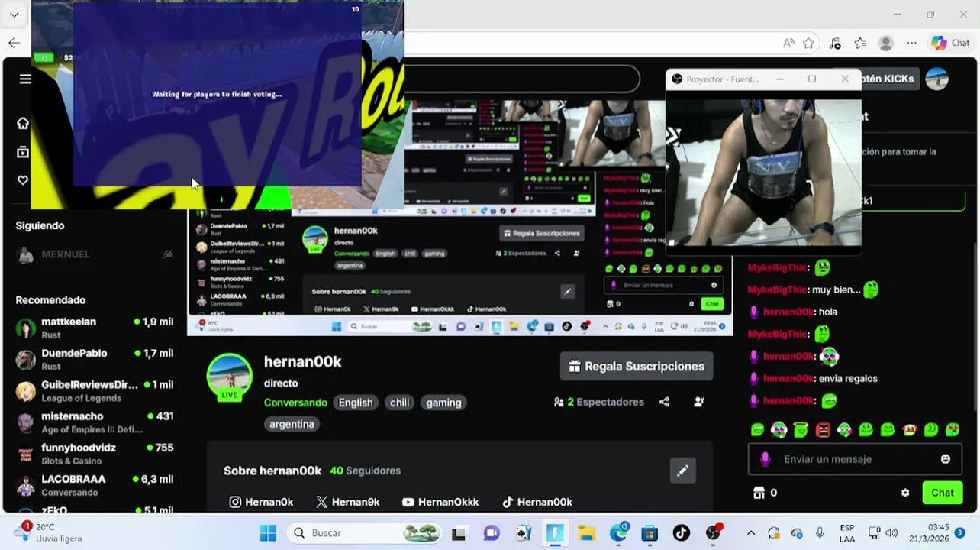Click Edge read aloud icon in address bar
Viewport: 980px width, 550px height.
(x=788, y=44)
